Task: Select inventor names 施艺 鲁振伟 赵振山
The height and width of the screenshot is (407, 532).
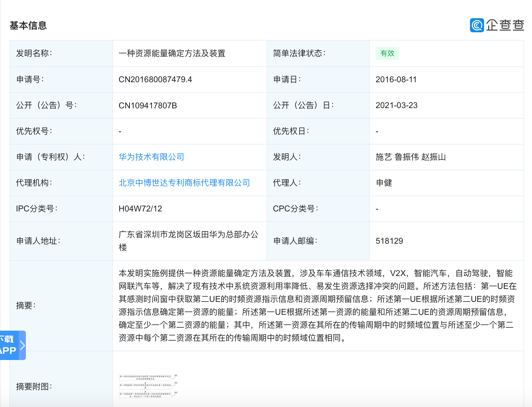Action: coord(411,157)
